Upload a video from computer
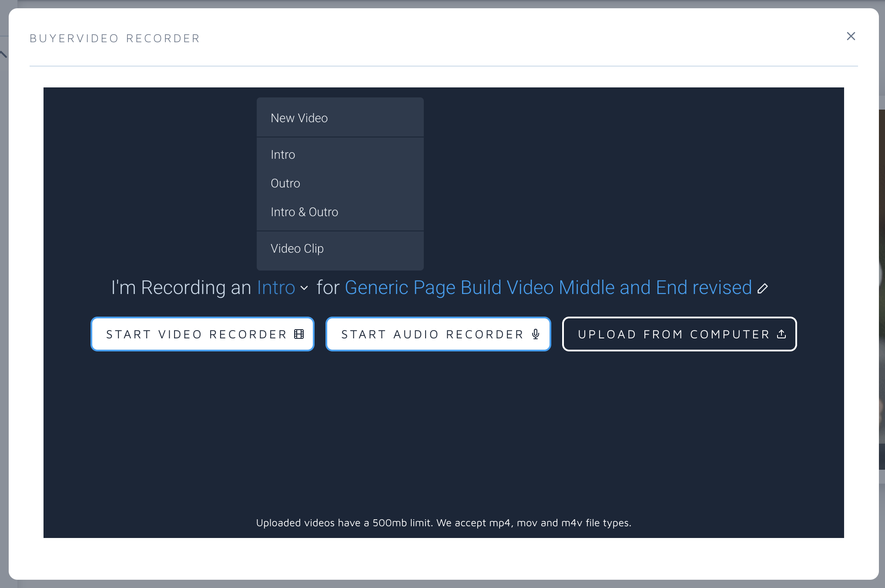This screenshot has height=588, width=885. (679, 334)
